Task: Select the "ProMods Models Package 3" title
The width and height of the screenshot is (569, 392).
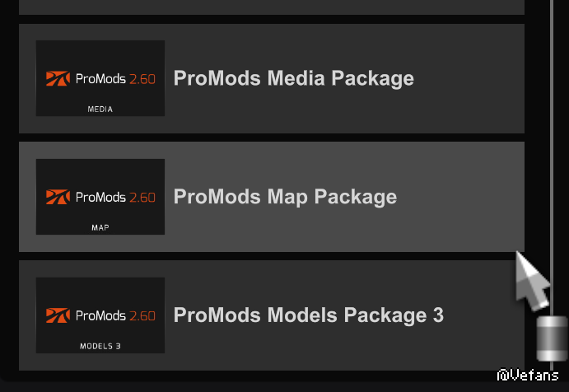Action: click(308, 315)
